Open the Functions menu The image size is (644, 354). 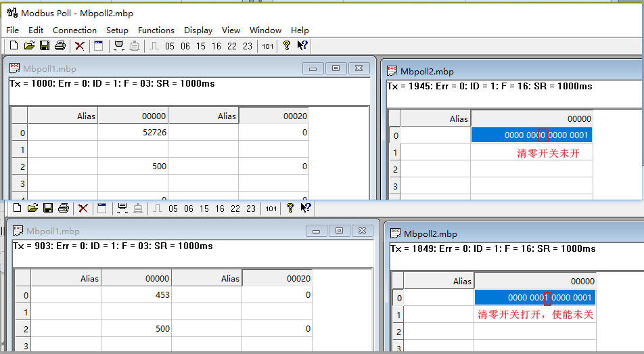156,30
